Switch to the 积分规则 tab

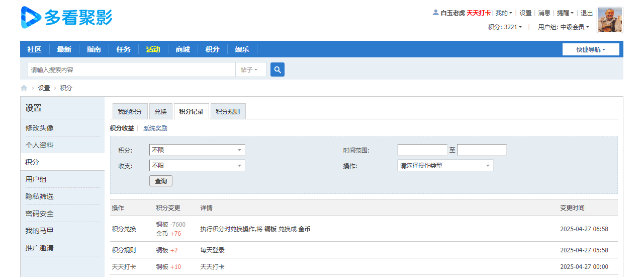pyautogui.click(x=228, y=112)
